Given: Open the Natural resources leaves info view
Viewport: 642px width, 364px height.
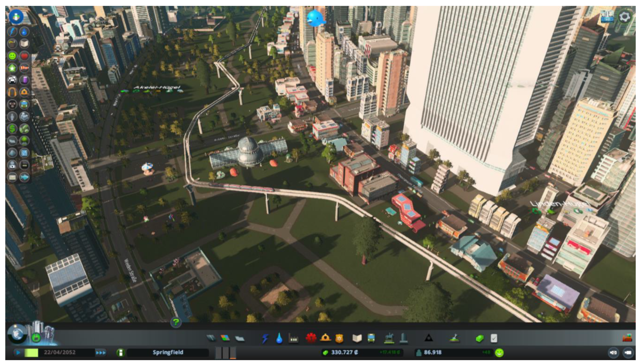Looking at the screenshot, I should pos(24,129).
